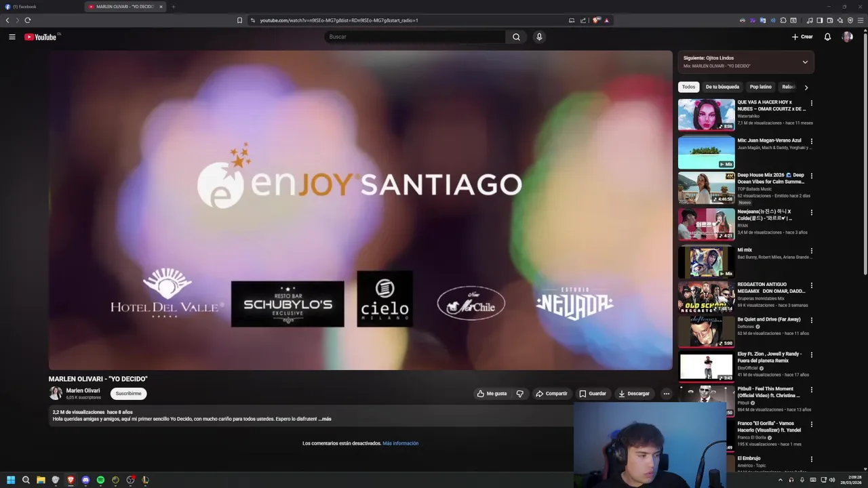Open options for Mi mix

click(811, 251)
